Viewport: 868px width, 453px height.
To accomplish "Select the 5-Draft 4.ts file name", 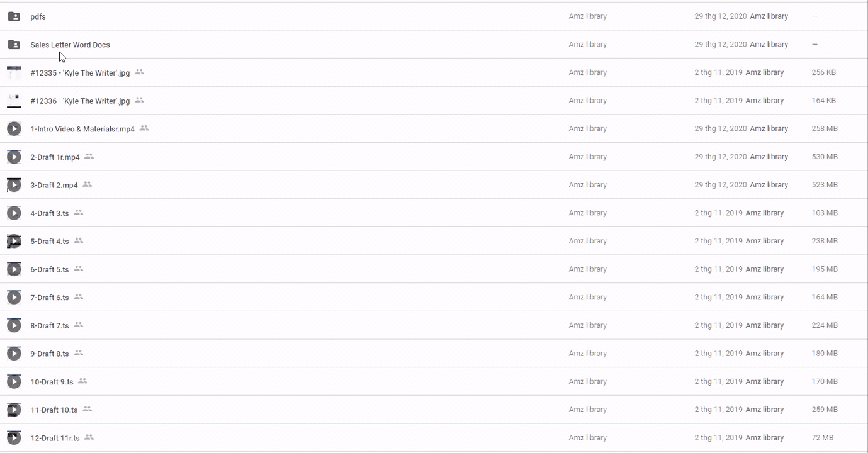I will coord(50,242).
